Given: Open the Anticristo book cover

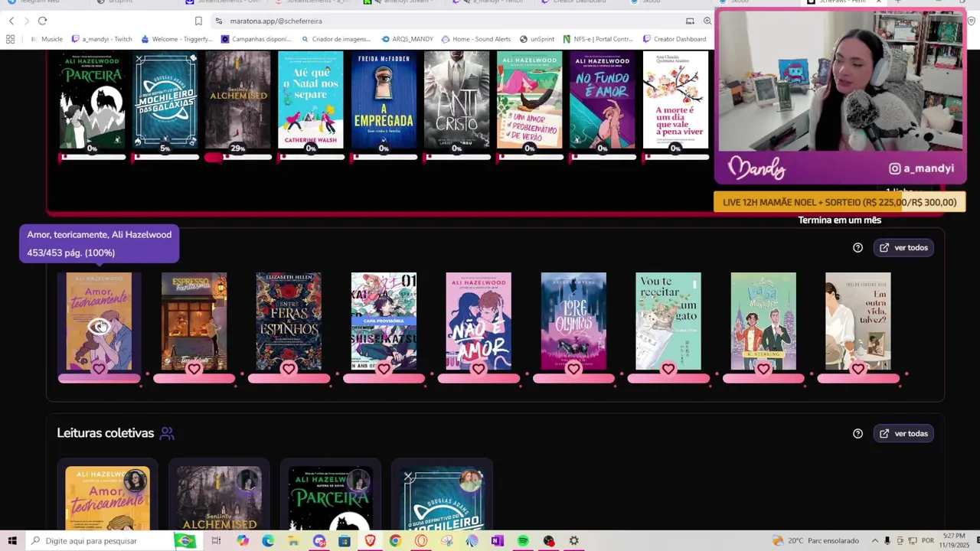Looking at the screenshot, I should 456,99.
